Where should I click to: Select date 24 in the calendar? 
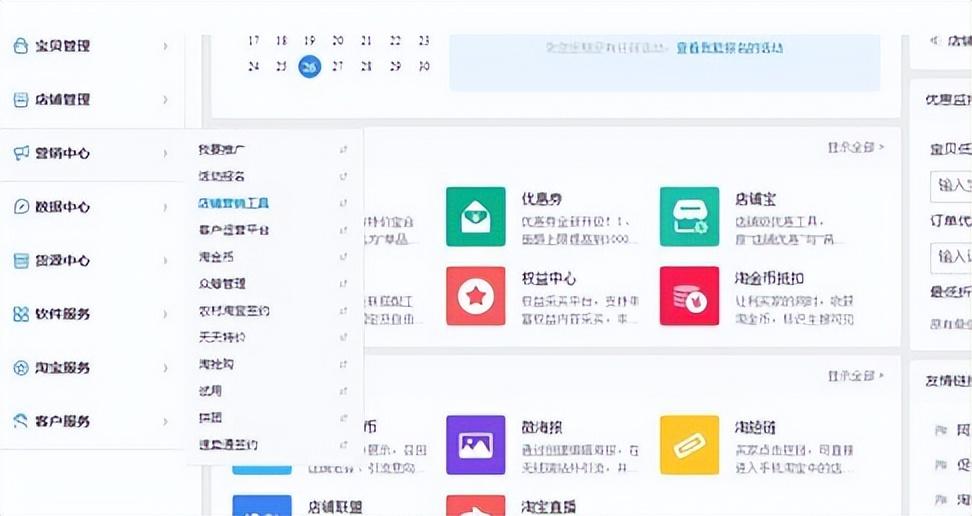coord(253,66)
